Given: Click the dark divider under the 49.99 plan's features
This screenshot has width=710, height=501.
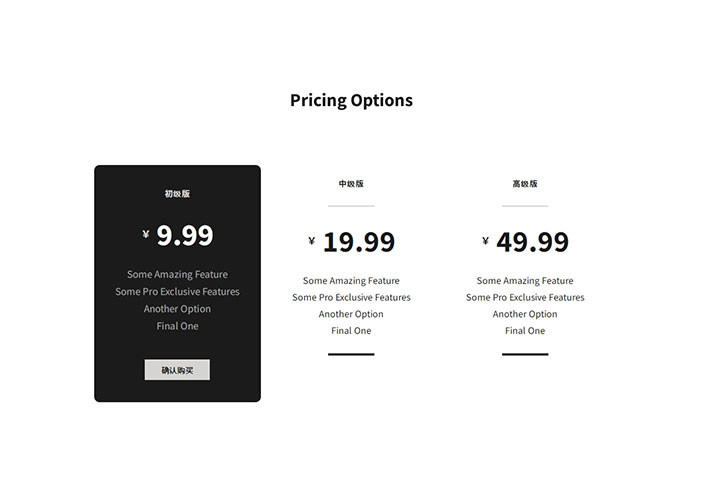Looking at the screenshot, I should 525,354.
